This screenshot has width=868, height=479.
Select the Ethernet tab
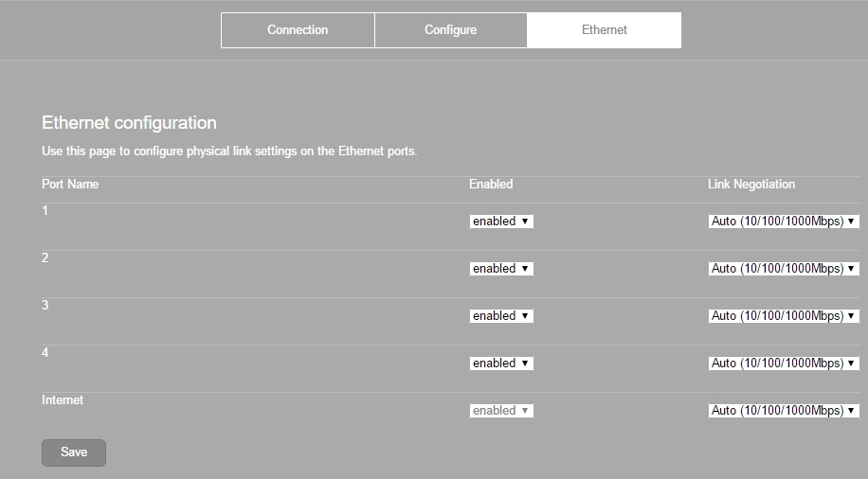(x=604, y=30)
